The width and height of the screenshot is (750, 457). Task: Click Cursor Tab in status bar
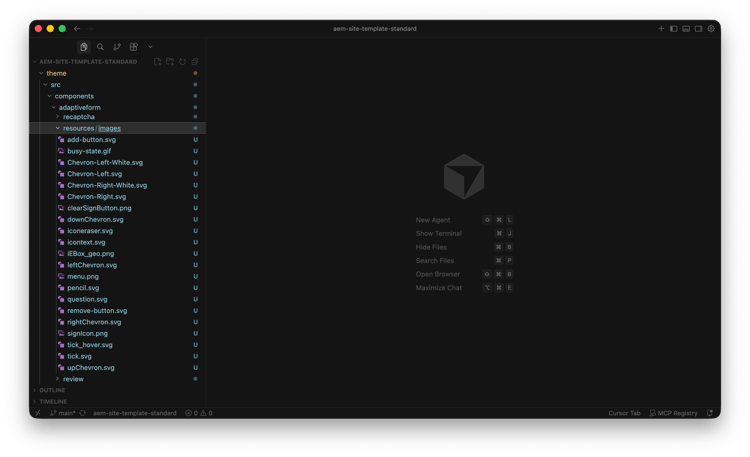(x=624, y=413)
